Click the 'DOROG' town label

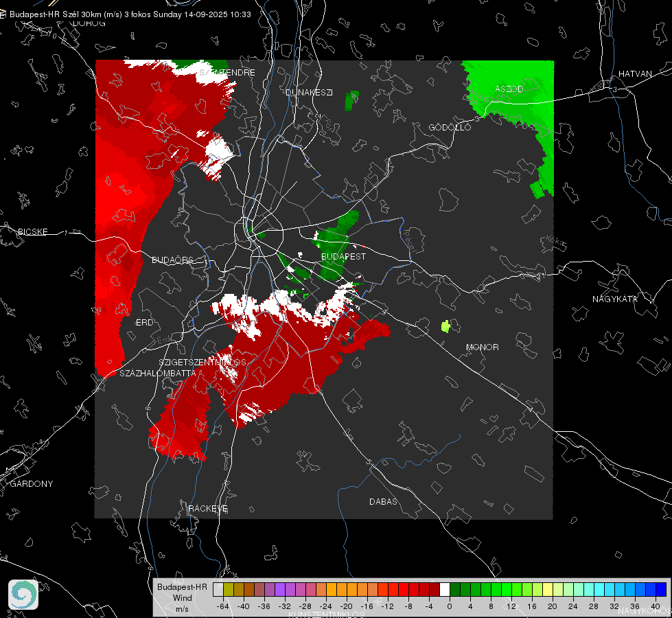coord(89,23)
